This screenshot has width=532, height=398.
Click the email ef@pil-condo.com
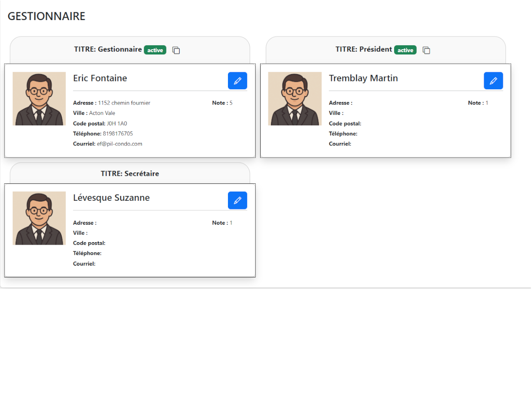119,144
